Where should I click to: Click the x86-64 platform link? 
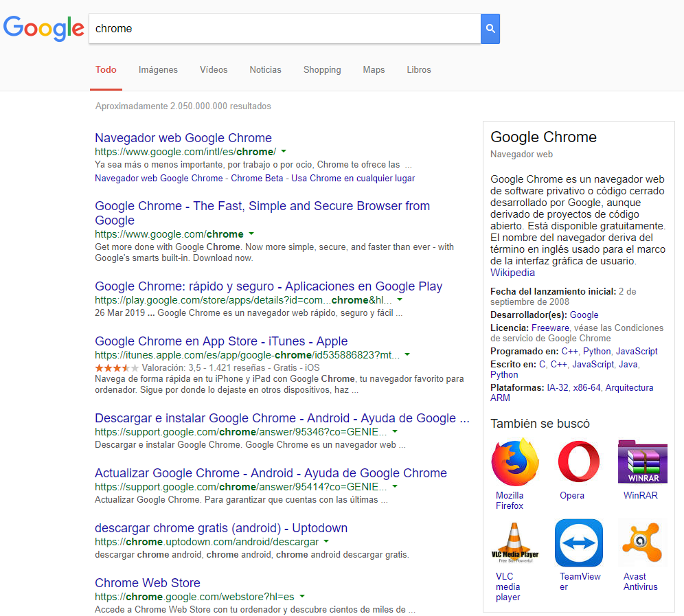tap(586, 388)
